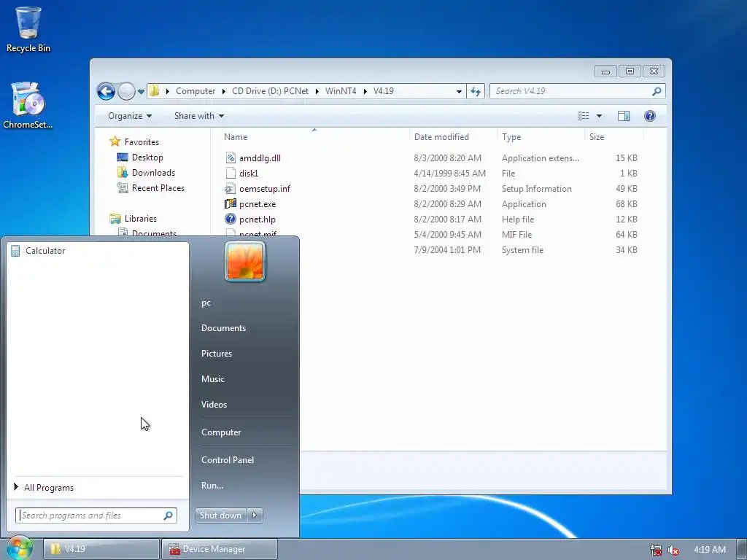Expand the Shut down options arrow
The width and height of the screenshot is (747, 560).
point(255,516)
